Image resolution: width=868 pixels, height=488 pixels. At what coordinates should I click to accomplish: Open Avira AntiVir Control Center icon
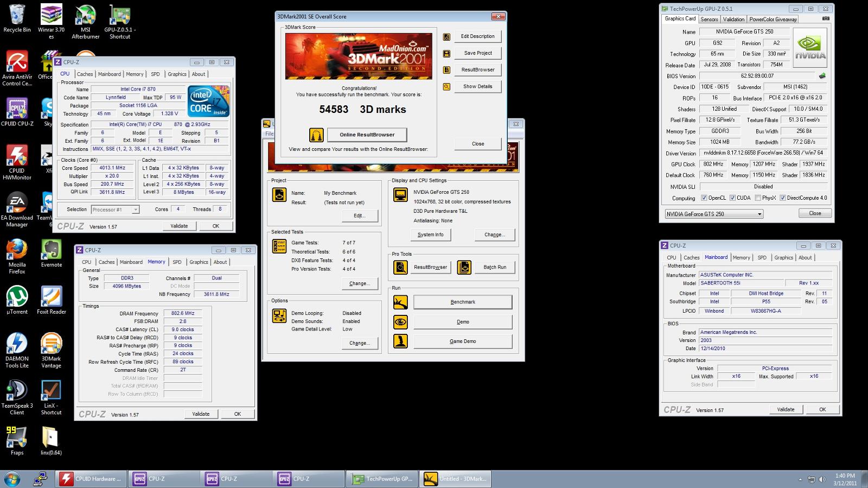[17, 68]
